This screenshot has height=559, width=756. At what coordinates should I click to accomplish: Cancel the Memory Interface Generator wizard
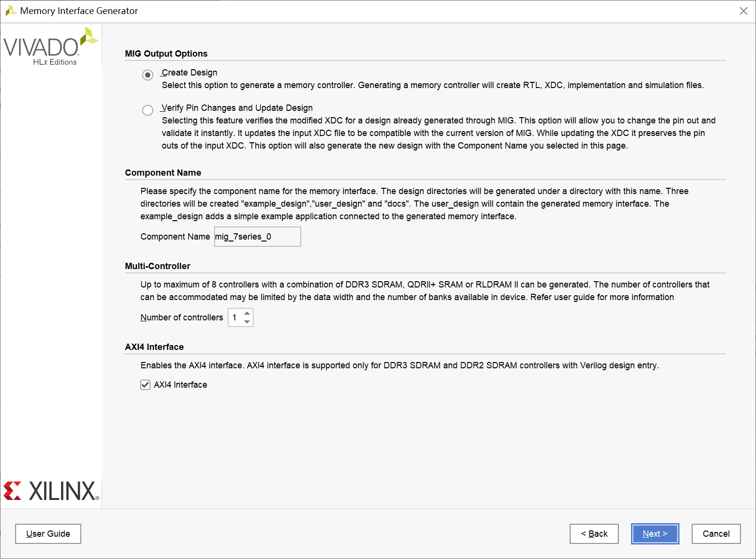(x=716, y=534)
